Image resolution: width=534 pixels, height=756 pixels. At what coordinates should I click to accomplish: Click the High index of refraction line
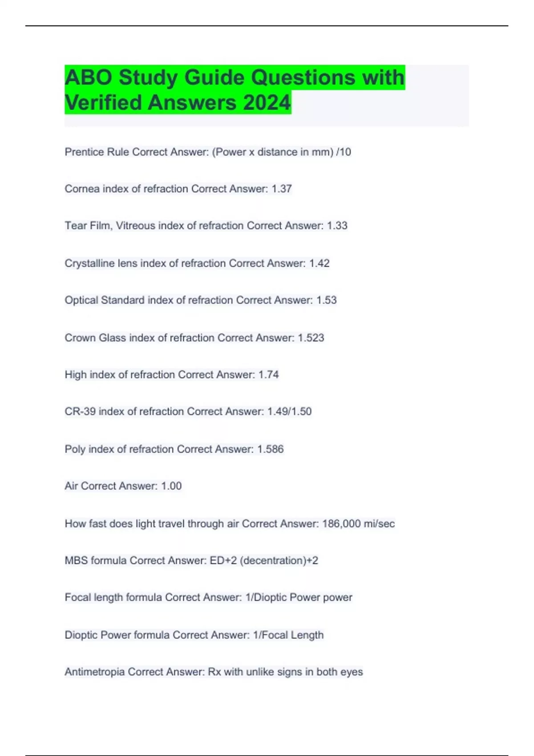(171, 375)
